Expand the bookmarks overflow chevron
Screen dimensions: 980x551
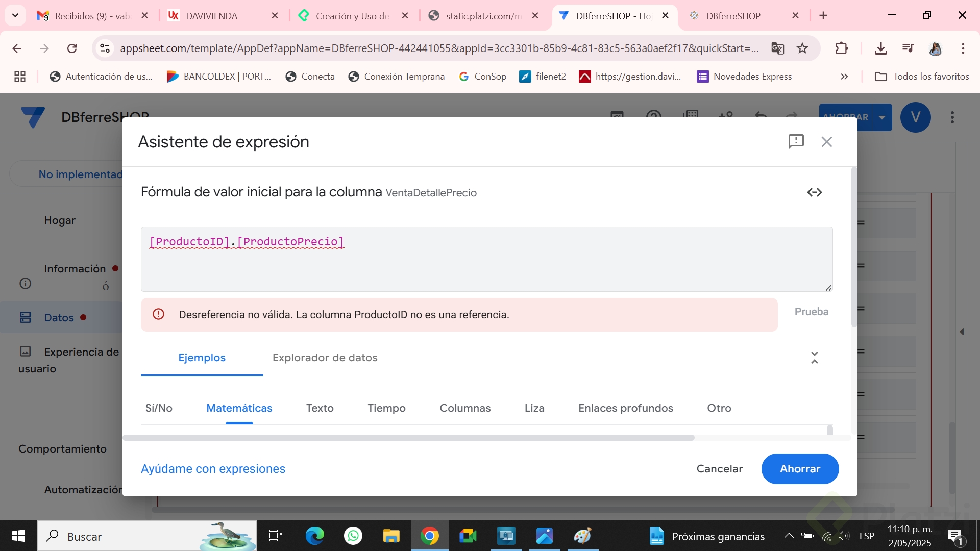(x=844, y=77)
